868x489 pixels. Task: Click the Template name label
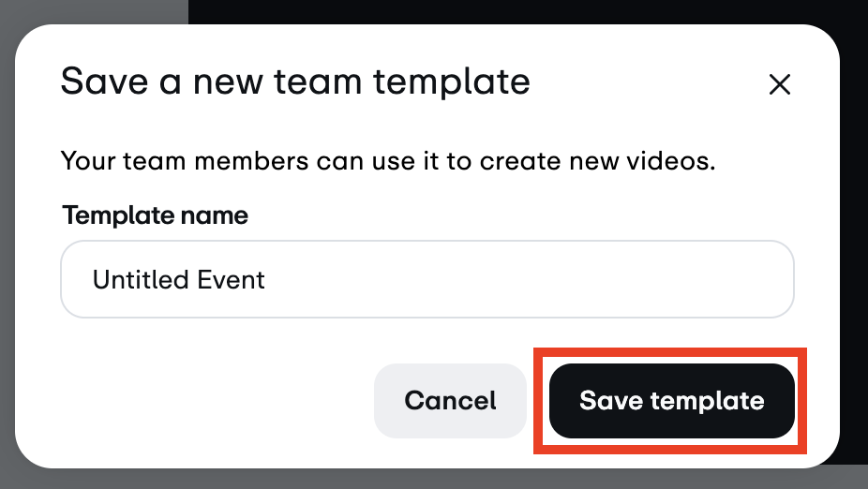pos(155,215)
